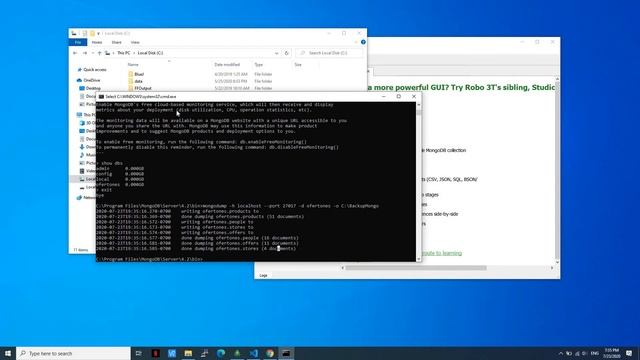Open the red app icon on taskbar
This screenshot has width=640, height=360.
(x=156, y=353)
